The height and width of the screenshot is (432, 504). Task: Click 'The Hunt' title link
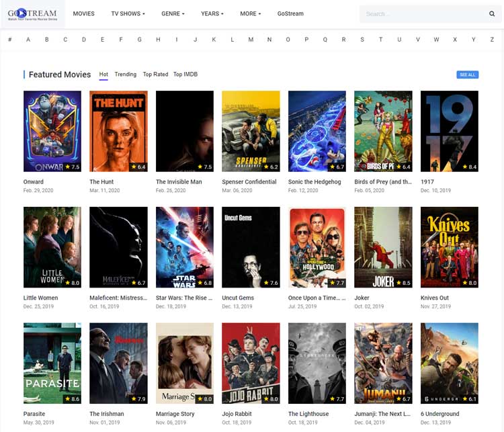click(x=101, y=181)
